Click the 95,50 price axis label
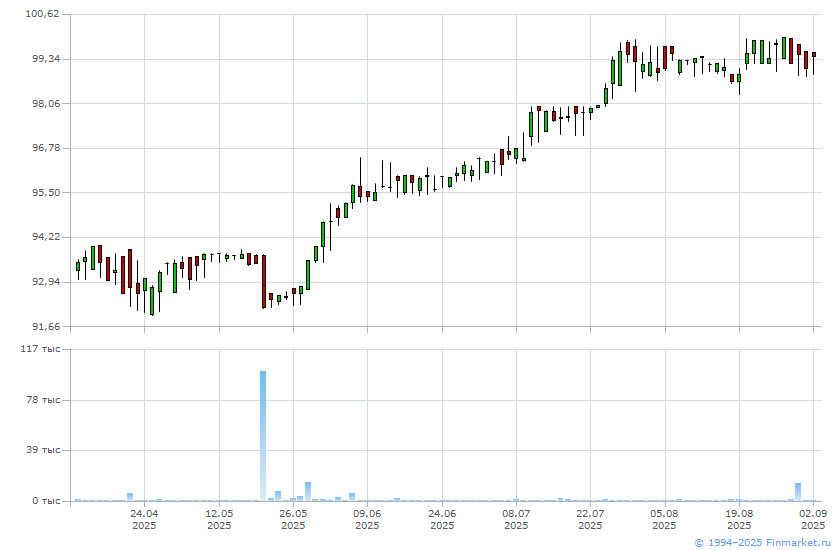The height and width of the screenshot is (550, 840). (46, 192)
